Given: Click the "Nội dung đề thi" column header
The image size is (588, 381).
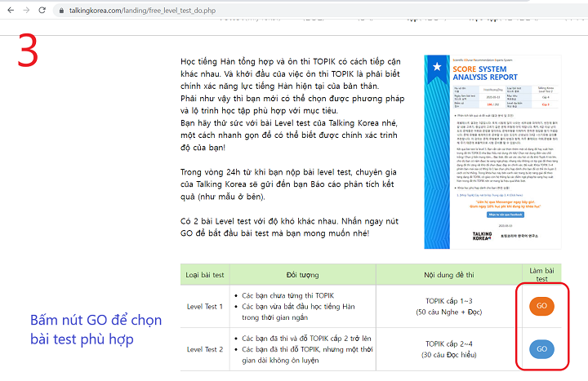Looking at the screenshot, I should tap(449, 275).
